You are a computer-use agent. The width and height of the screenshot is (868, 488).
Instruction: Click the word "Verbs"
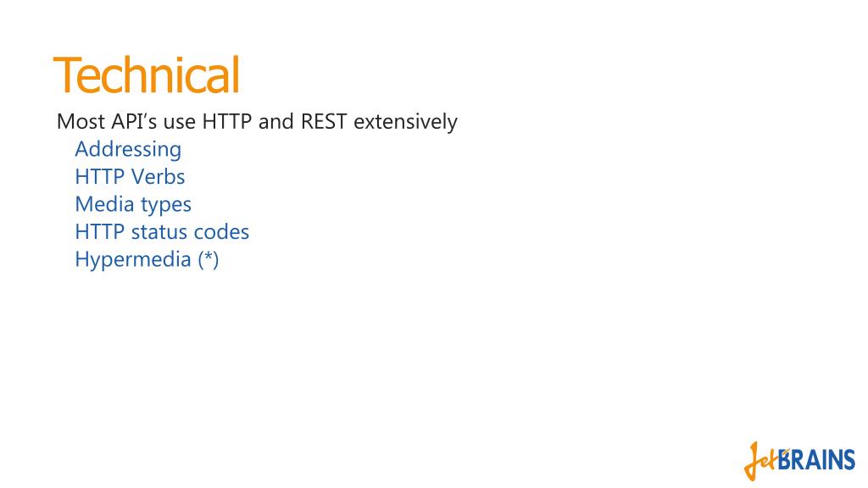tap(158, 177)
